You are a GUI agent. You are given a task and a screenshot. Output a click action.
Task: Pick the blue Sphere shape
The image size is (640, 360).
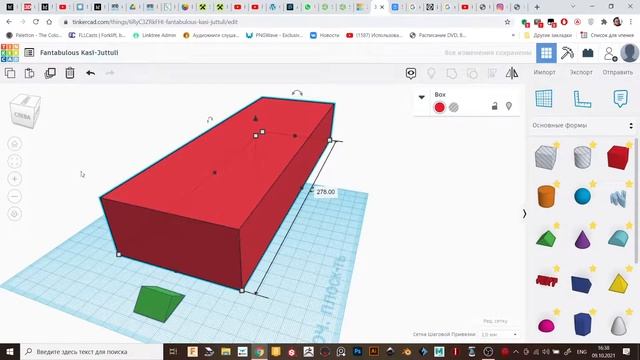pos(582,196)
